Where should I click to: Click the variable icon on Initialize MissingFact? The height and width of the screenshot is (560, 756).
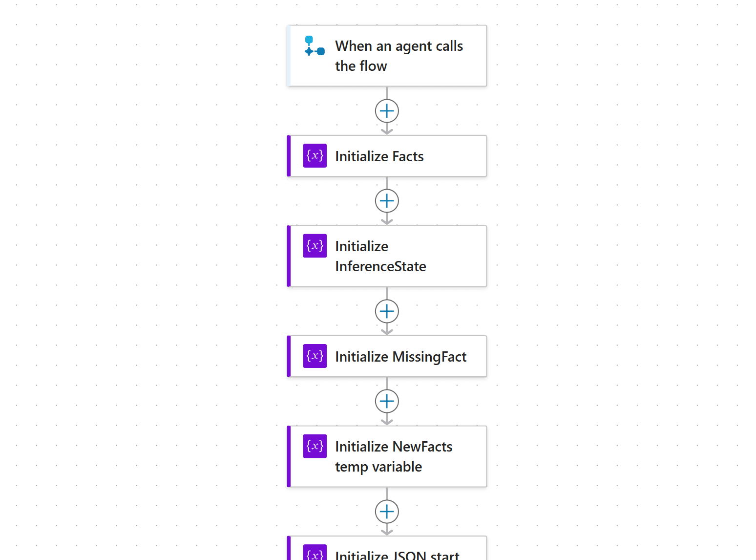click(315, 356)
